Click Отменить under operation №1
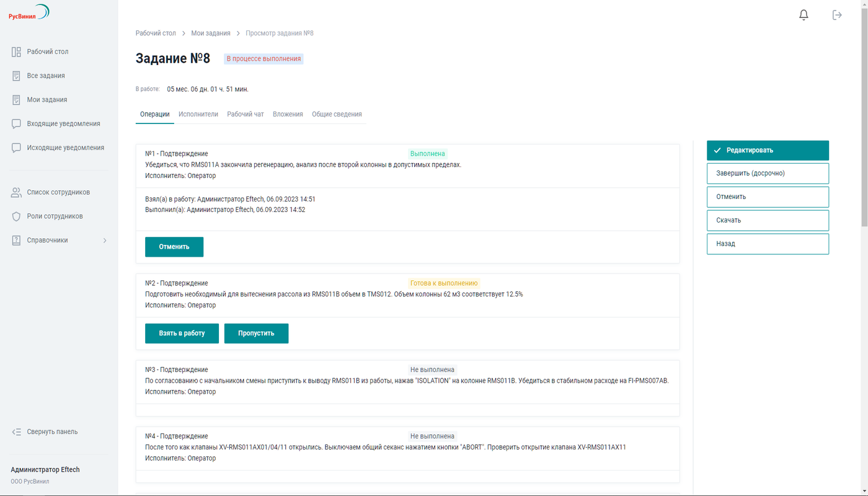The height and width of the screenshot is (496, 868). [x=174, y=247]
